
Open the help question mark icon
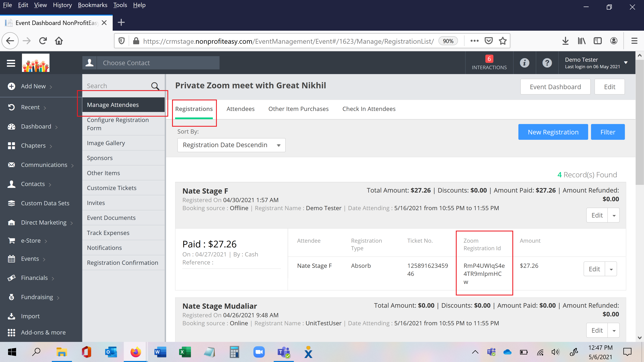coord(547,63)
